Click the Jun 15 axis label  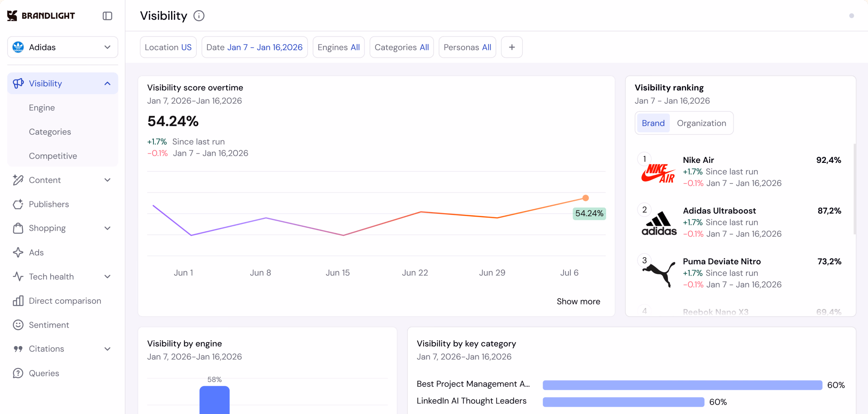point(337,272)
